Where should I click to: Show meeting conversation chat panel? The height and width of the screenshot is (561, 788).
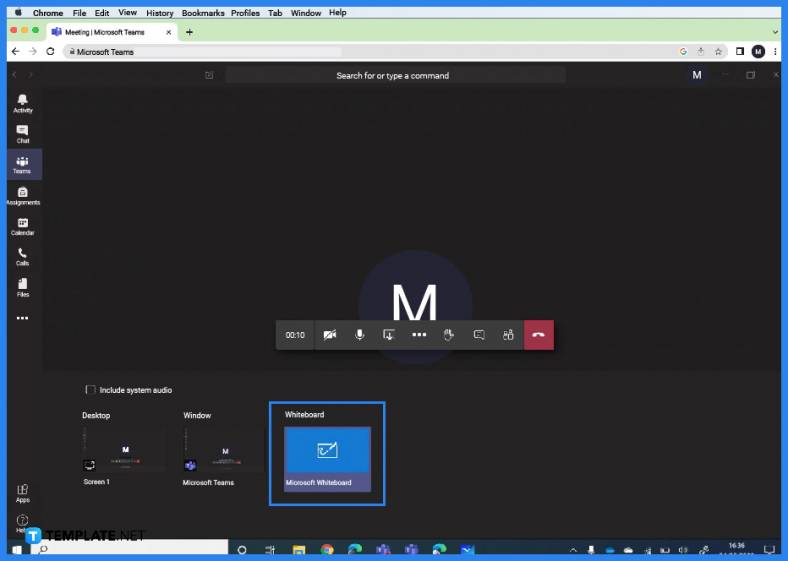pos(479,335)
